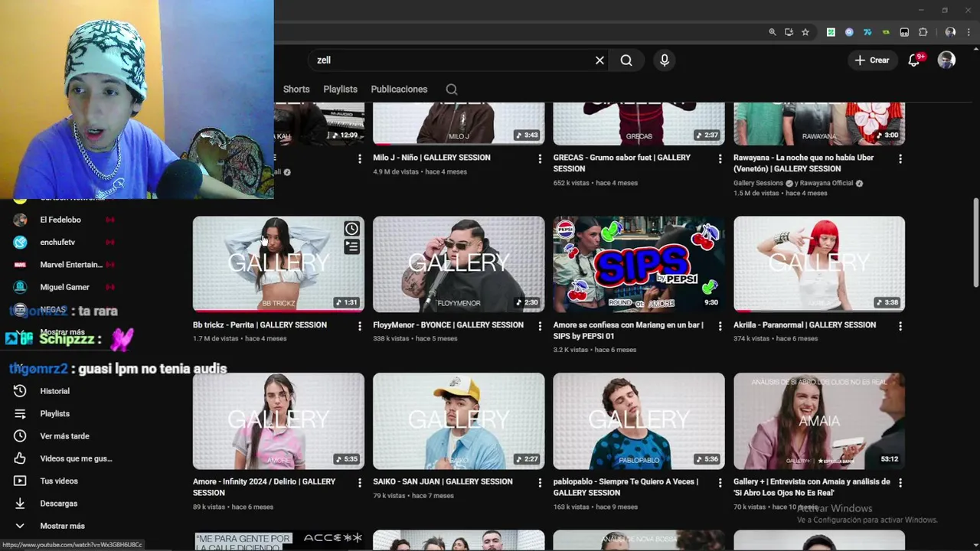Clear the search text with the X icon
Viewport: 980px width, 551px height.
tap(599, 60)
